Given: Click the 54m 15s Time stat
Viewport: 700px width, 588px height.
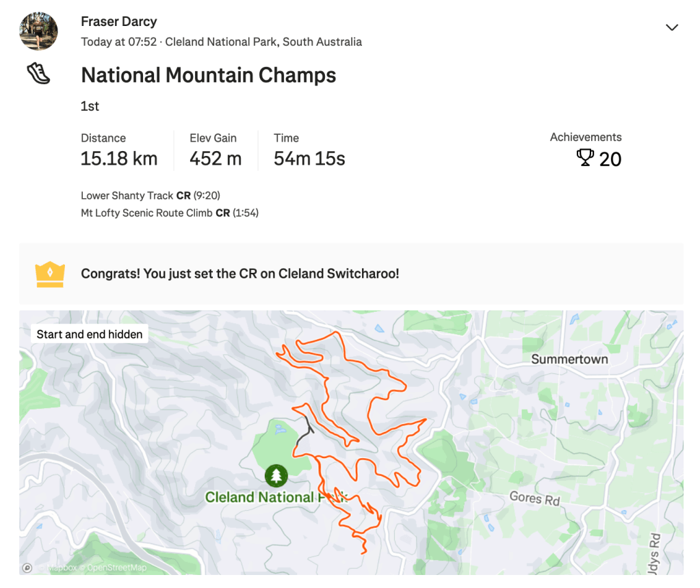Looking at the screenshot, I should 309,159.
